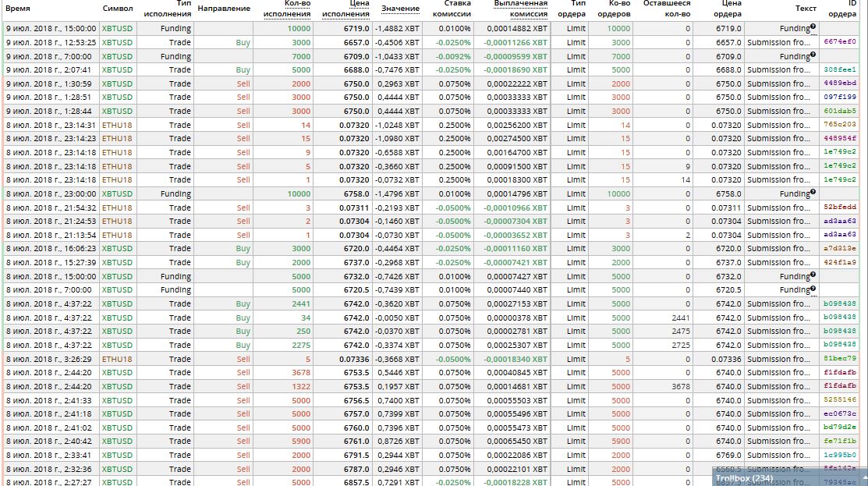Open Funding help icon in 9 июл. 15:00:00 row

813,27
